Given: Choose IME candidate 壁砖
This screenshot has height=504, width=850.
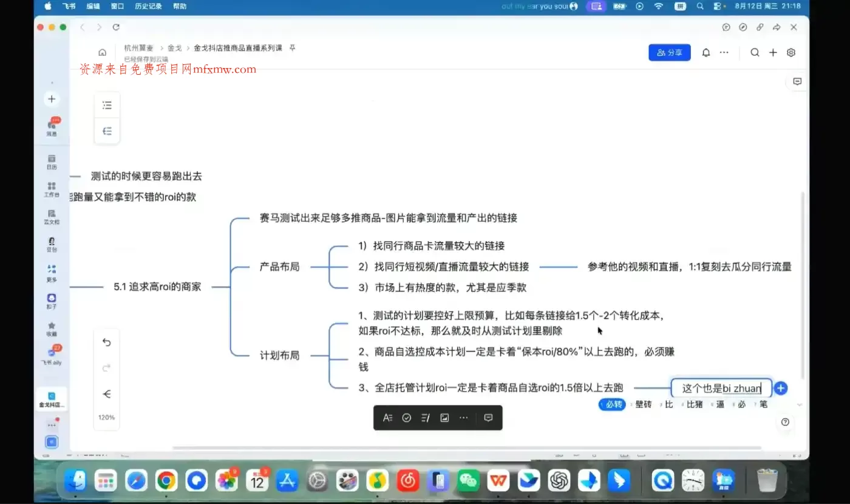Looking at the screenshot, I should point(642,404).
